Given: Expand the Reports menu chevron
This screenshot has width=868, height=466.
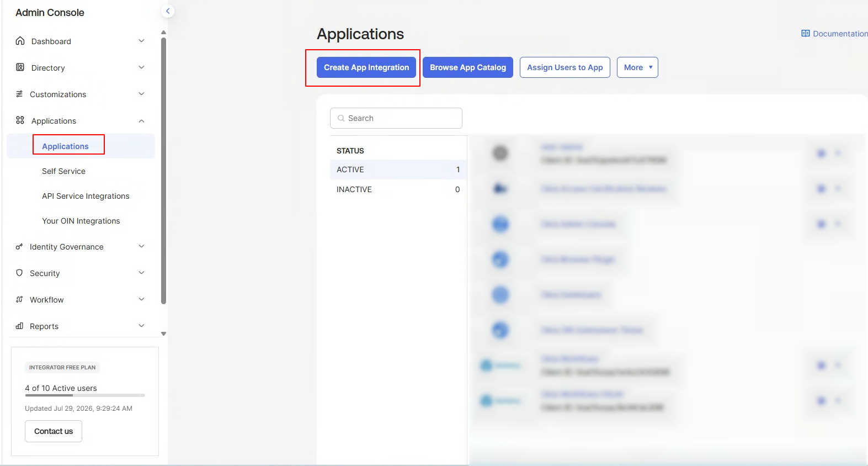Looking at the screenshot, I should [141, 326].
